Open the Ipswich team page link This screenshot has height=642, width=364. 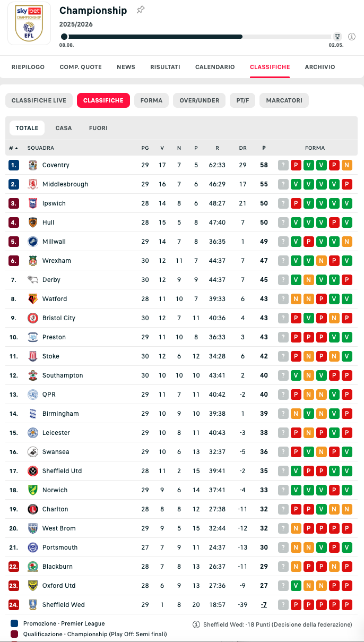point(54,203)
